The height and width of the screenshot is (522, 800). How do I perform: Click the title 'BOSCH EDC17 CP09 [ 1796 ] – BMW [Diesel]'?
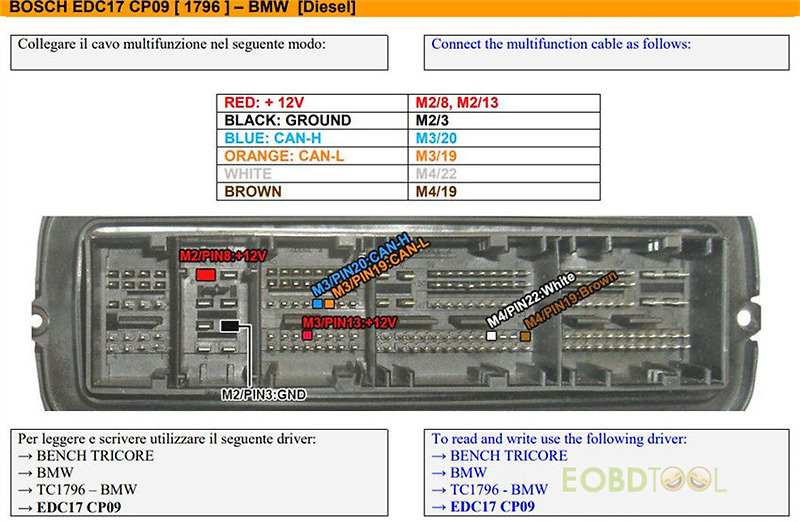pos(183,8)
